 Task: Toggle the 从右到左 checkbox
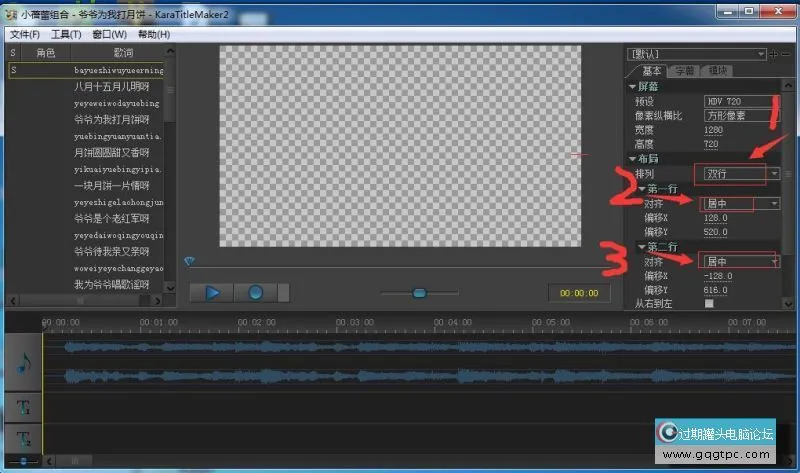pyautogui.click(x=709, y=304)
